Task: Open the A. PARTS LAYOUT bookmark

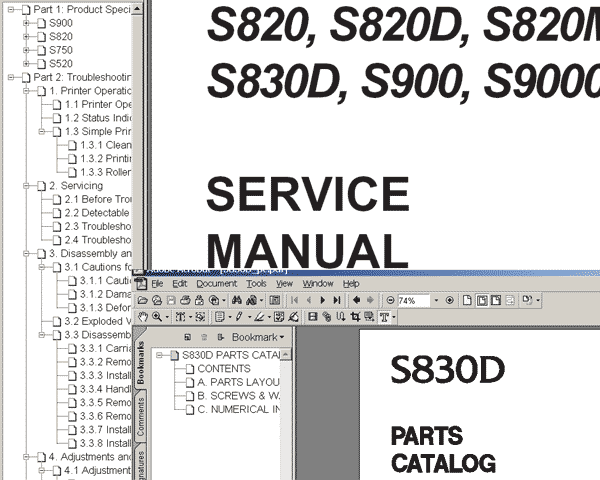Action: (x=238, y=382)
